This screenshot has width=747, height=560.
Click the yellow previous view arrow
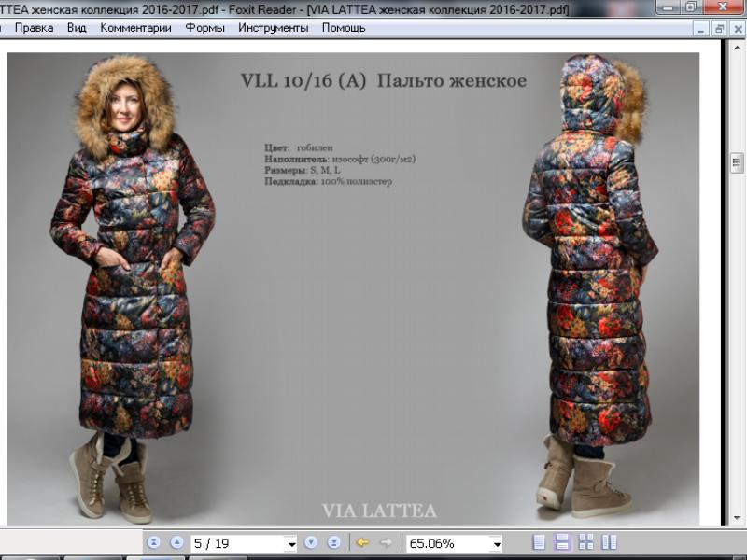362,542
